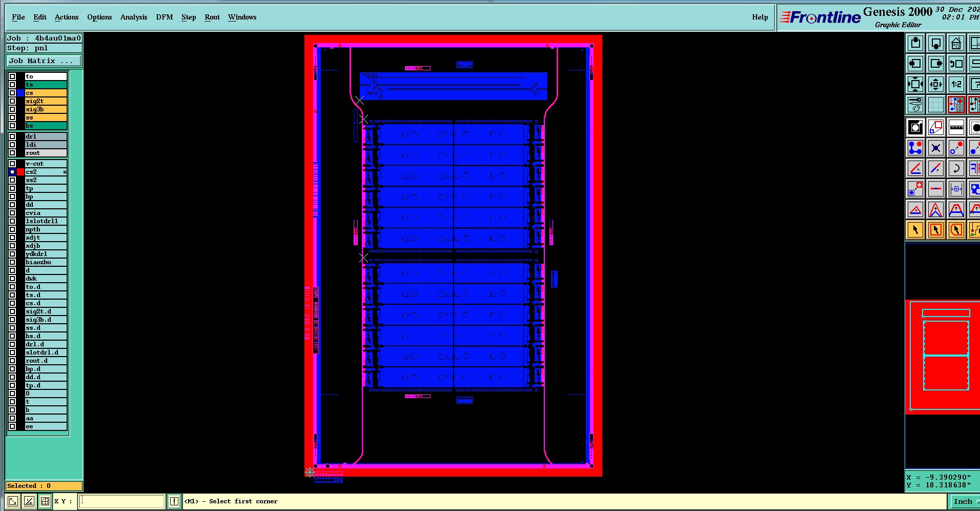Select the sig3b layer name
The image size is (980, 511).
[x=46, y=109]
